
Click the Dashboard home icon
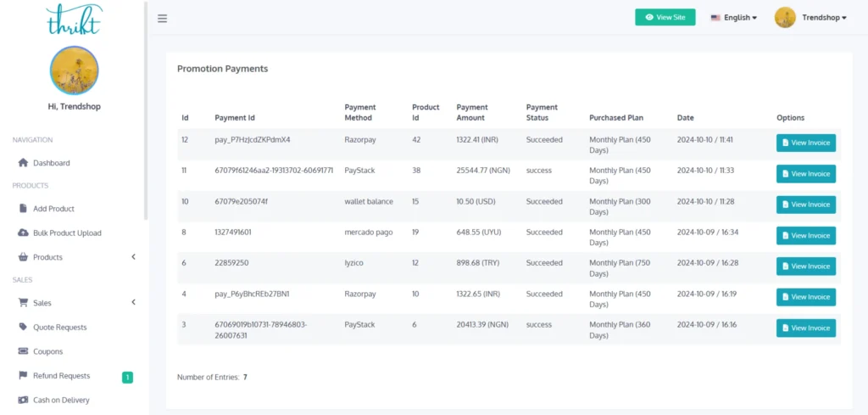[x=23, y=163]
